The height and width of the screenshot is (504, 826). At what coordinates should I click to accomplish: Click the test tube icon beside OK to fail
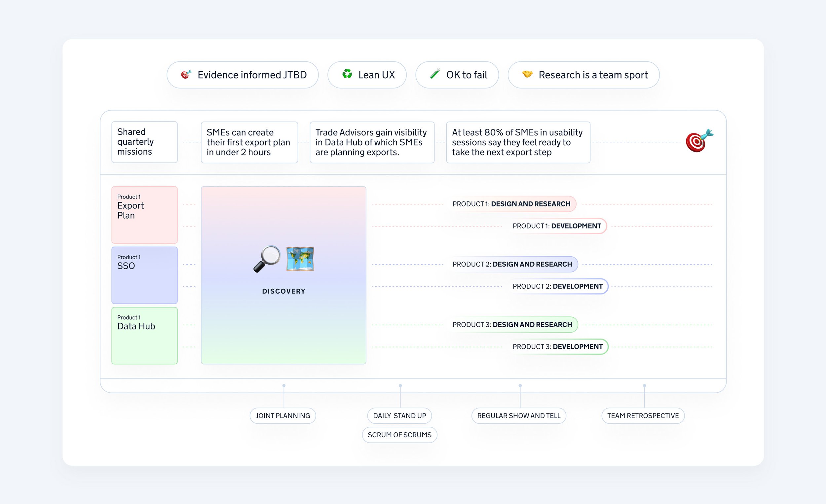(435, 74)
